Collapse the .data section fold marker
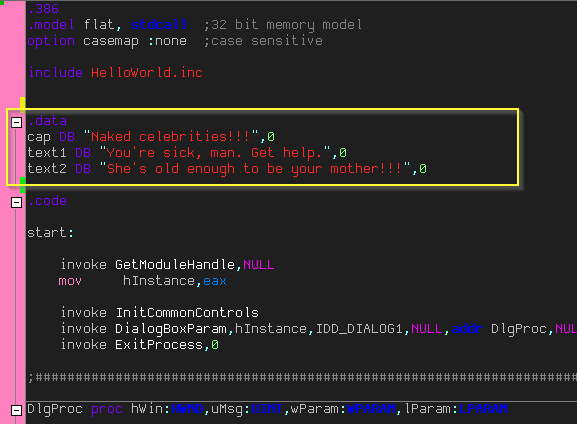 tap(17, 122)
